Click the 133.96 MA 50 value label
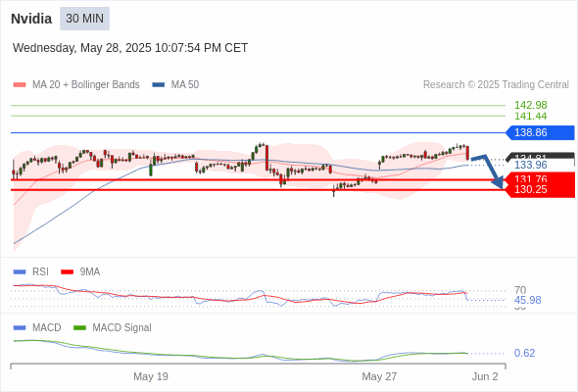Image resolution: width=578 pixels, height=392 pixels. 530,165
